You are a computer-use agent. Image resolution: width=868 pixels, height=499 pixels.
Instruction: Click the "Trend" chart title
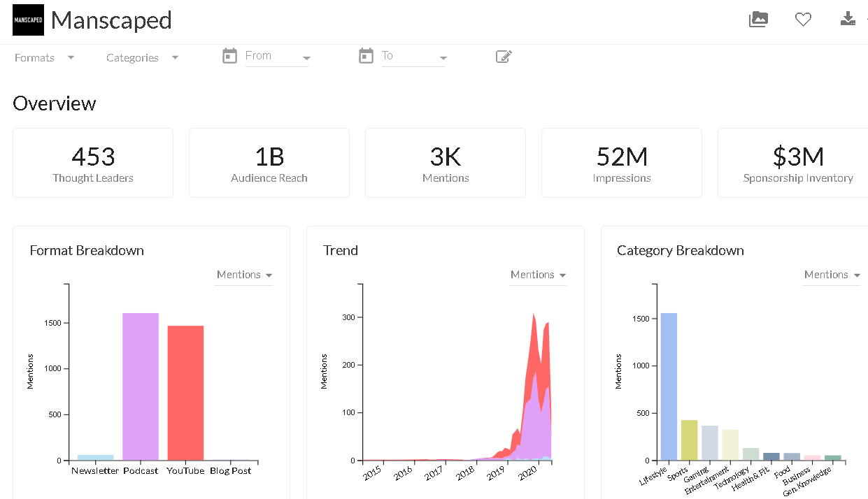click(341, 250)
